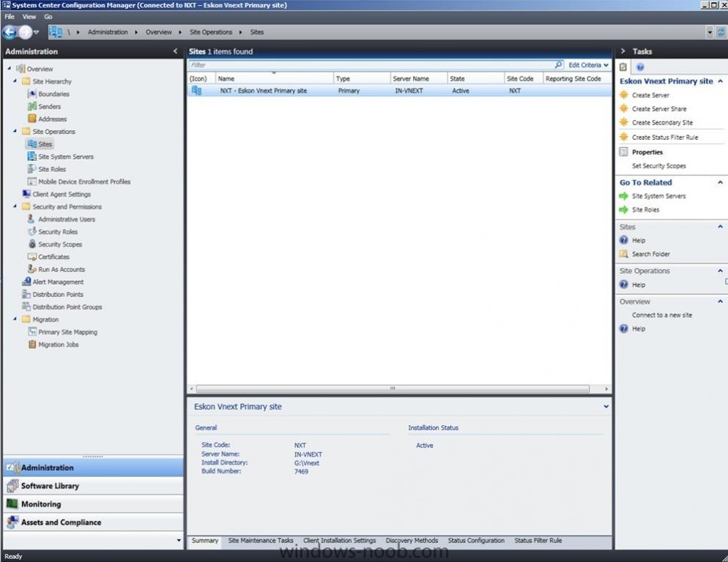Open the workspace options dropdown arrow

coord(179,540)
